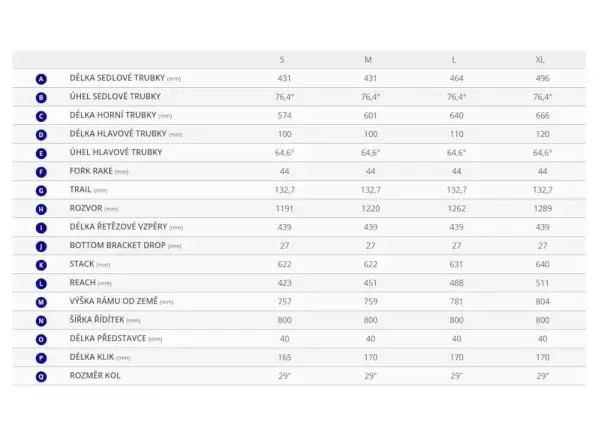Select the S size column header
The width and height of the screenshot is (600, 440).
click(x=282, y=60)
